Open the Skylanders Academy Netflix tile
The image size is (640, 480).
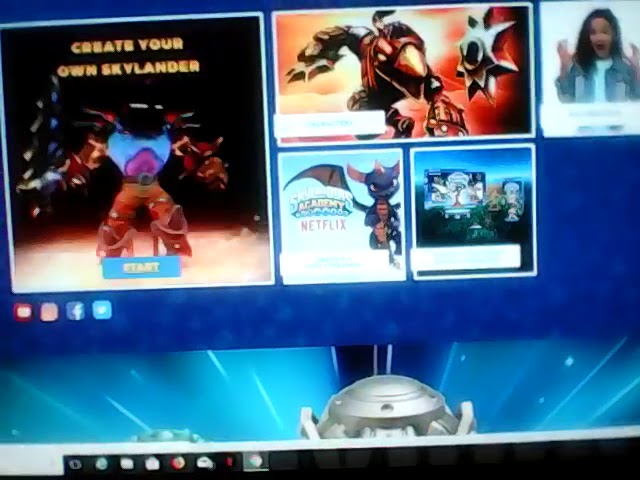click(x=342, y=216)
